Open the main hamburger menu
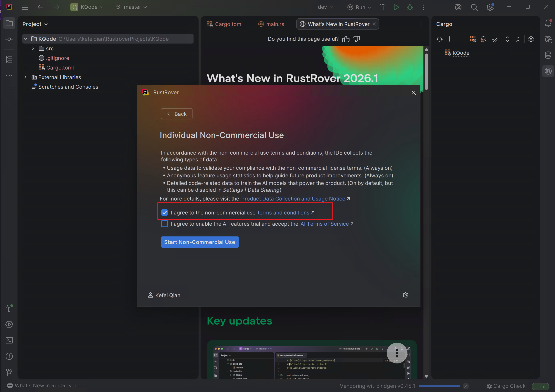This screenshot has height=392, width=555. click(x=25, y=7)
